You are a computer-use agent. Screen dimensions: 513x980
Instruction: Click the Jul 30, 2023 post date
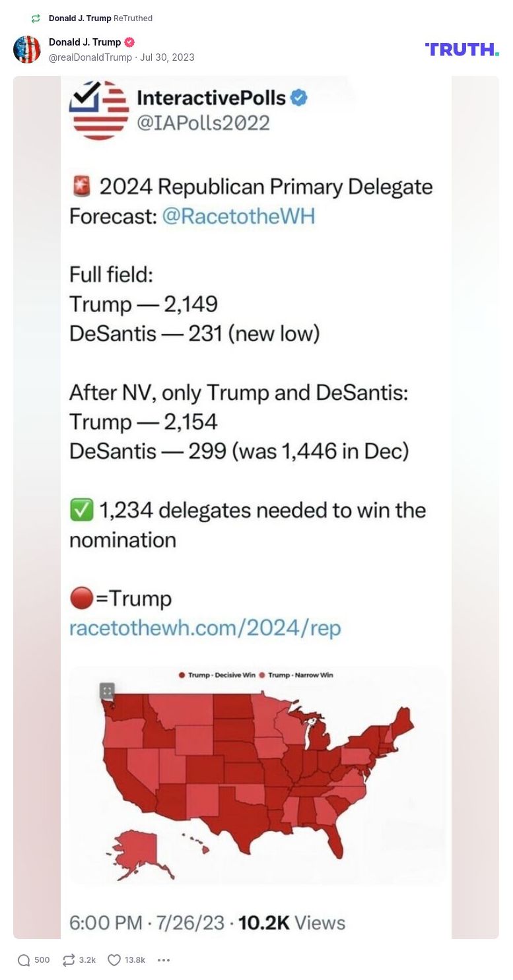[x=167, y=57]
